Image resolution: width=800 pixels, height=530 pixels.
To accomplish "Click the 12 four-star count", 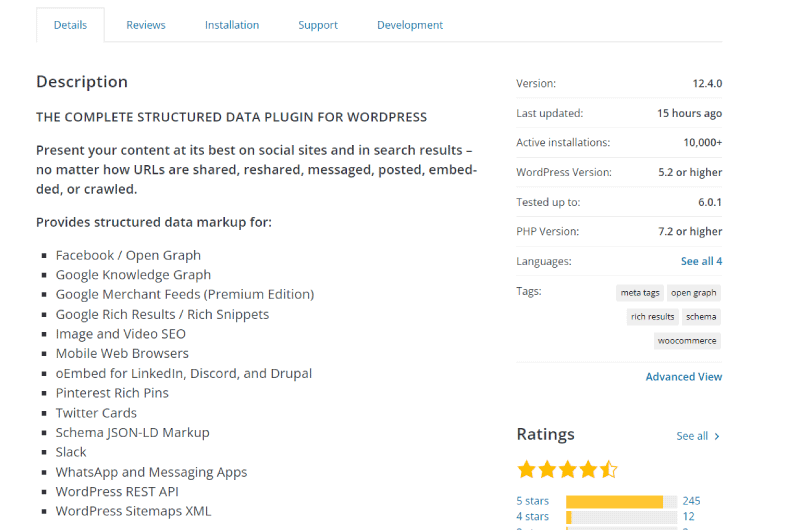I will (688, 517).
